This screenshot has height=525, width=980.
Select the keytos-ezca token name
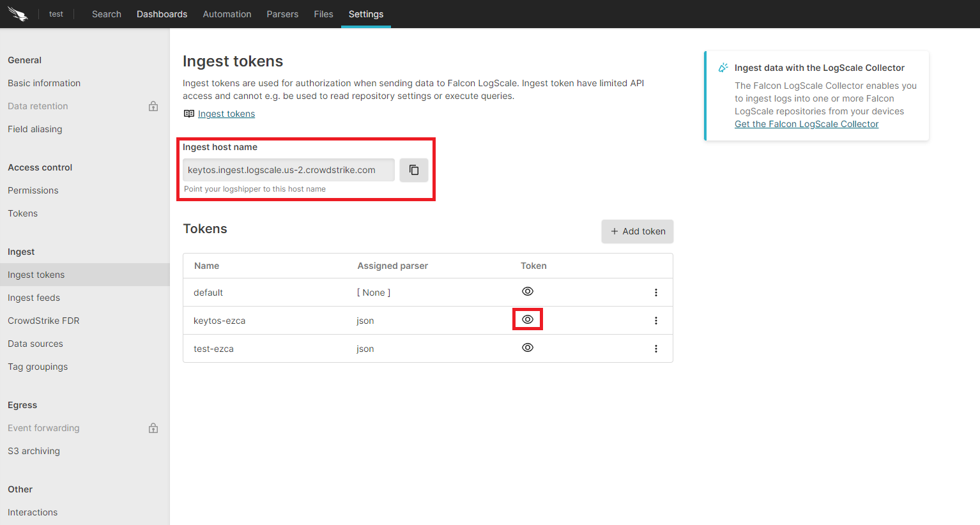pyautogui.click(x=220, y=321)
